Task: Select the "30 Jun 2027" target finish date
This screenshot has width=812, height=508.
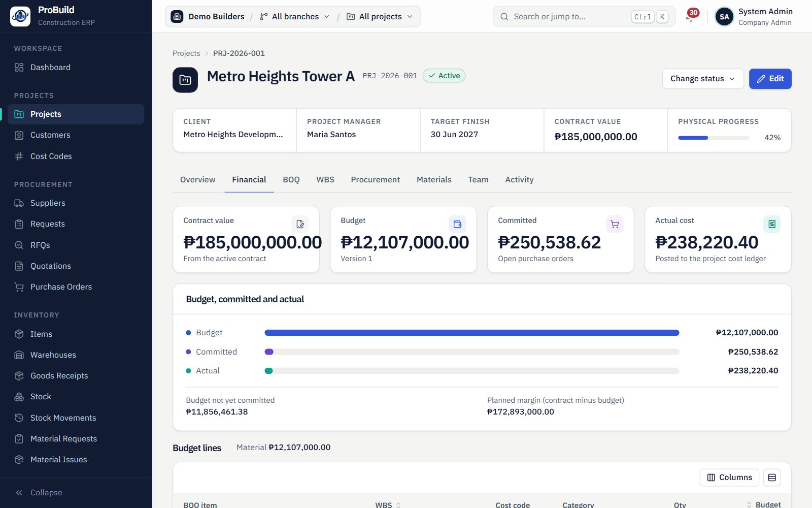Action: point(454,135)
